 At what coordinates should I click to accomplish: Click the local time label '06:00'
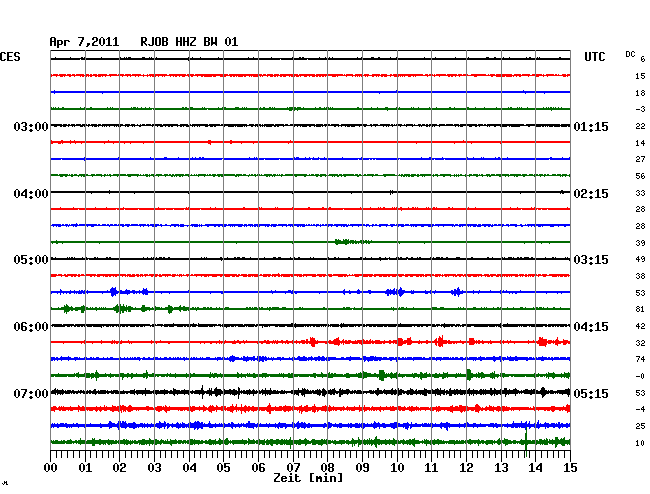pos(31,327)
